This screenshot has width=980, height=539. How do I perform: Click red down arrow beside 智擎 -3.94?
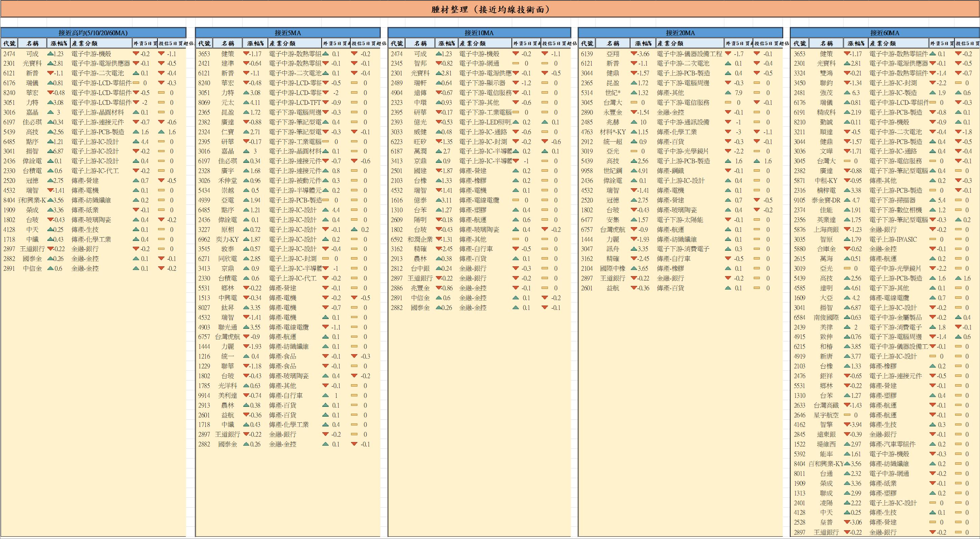pyautogui.click(x=847, y=424)
